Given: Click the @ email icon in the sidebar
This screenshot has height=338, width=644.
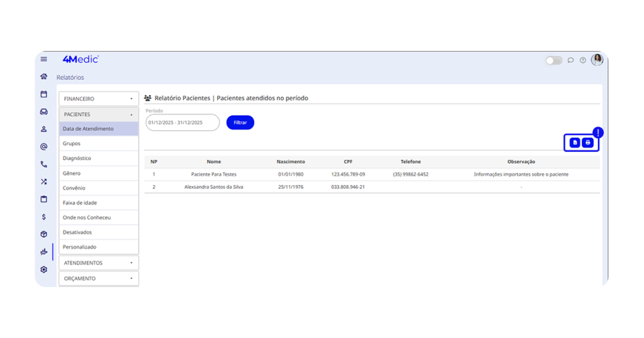Looking at the screenshot, I should point(43,147).
